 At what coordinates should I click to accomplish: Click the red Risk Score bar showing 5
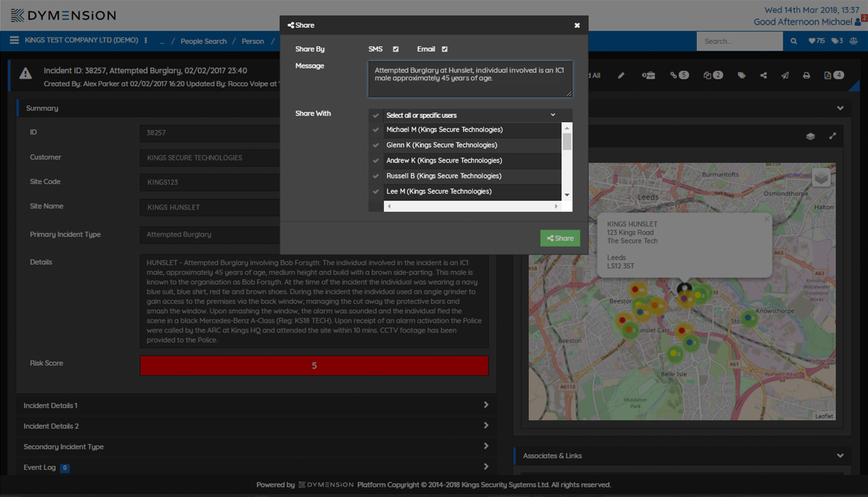(x=314, y=366)
